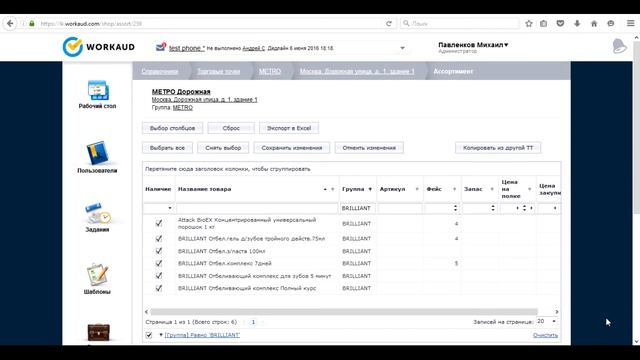Click the Группа filter field with BRILLIANT
640x360 pixels.
pyautogui.click(x=358, y=208)
